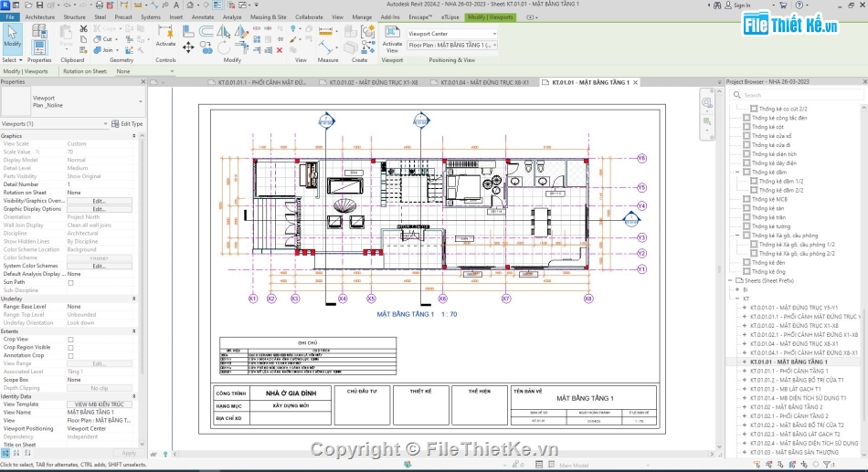This screenshot has width=868, height=472.
Task: Select the Modify arrow tool
Action: (12, 37)
